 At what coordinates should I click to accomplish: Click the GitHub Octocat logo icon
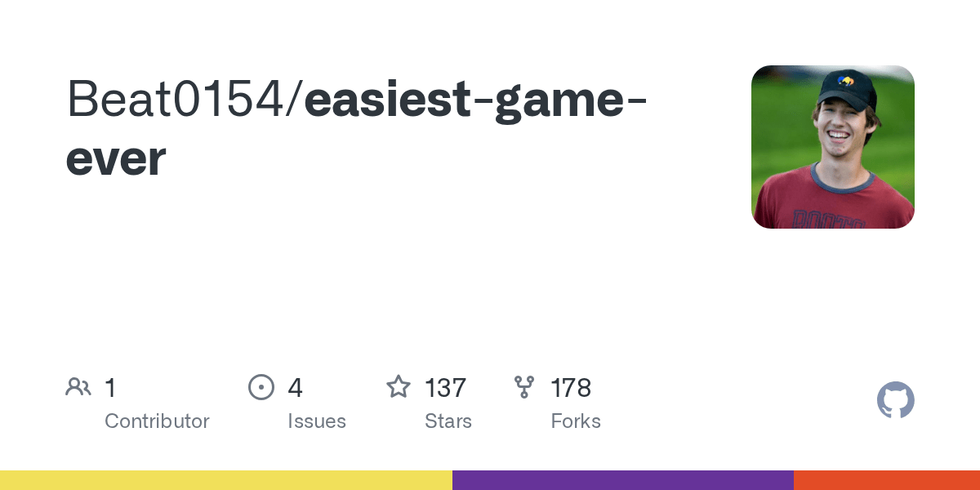point(895,401)
